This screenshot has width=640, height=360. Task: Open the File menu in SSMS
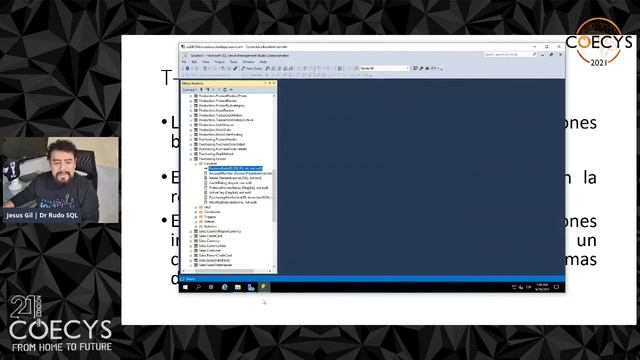(184, 62)
